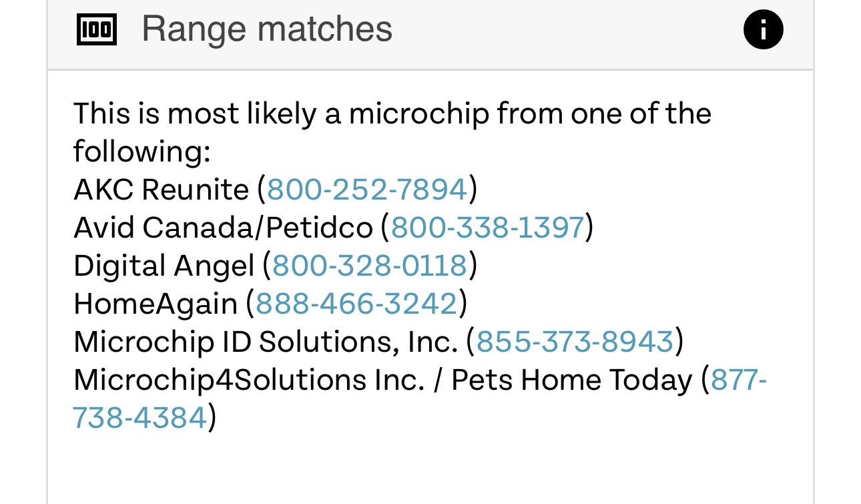Click the Avid Canada/Petidco name text

click(x=222, y=228)
